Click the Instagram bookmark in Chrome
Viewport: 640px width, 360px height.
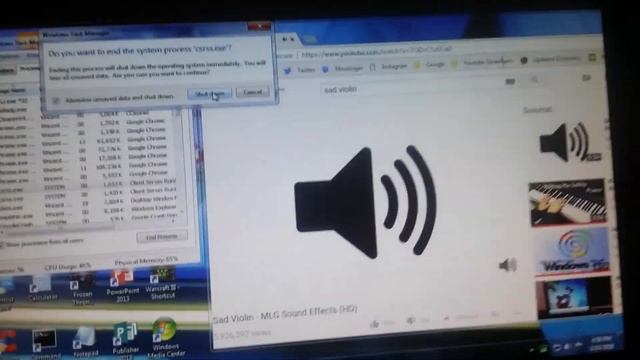point(389,67)
